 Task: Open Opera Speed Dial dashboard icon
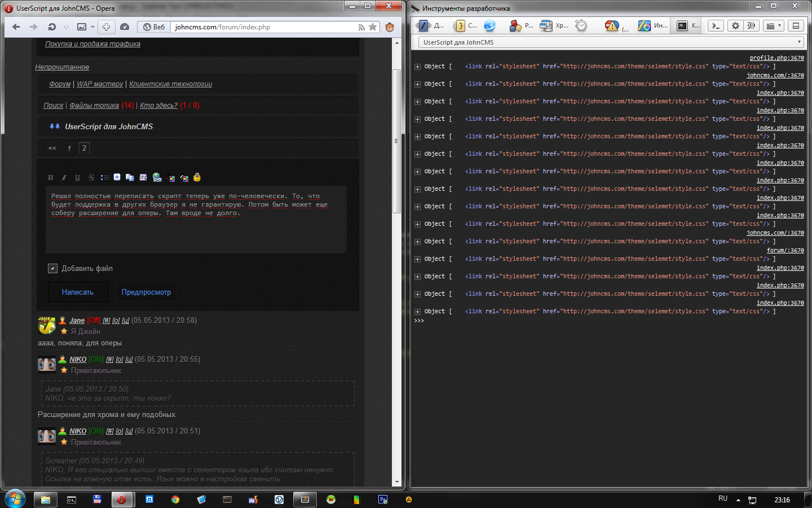(125, 27)
